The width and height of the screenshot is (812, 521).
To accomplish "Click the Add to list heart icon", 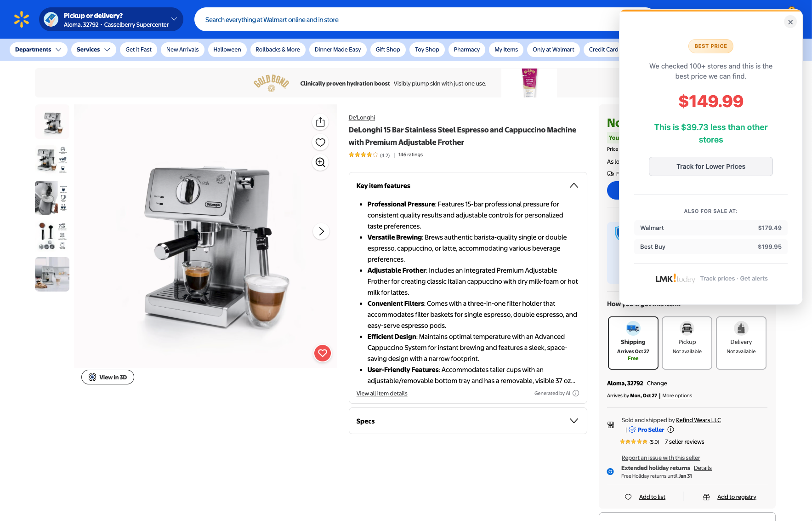I will point(628,497).
